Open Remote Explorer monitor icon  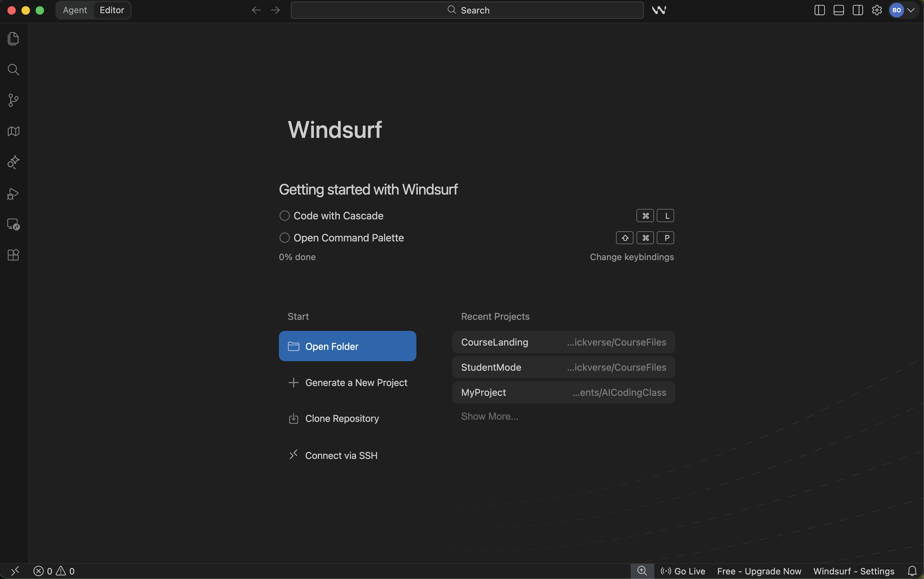[x=13, y=224]
